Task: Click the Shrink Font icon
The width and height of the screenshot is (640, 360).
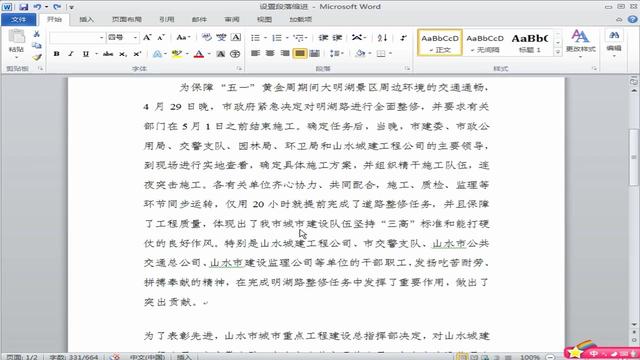Action: [161, 38]
